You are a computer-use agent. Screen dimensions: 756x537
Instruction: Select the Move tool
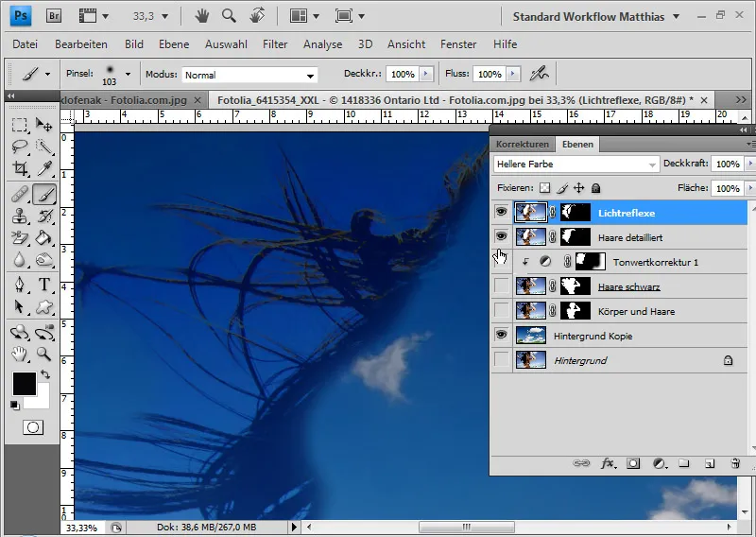click(x=44, y=126)
